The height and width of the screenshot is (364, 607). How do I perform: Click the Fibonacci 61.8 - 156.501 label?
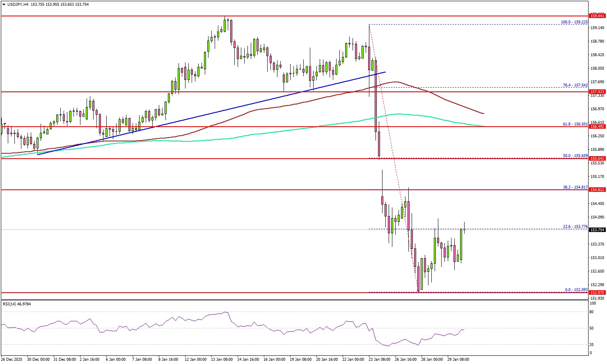pyautogui.click(x=575, y=124)
